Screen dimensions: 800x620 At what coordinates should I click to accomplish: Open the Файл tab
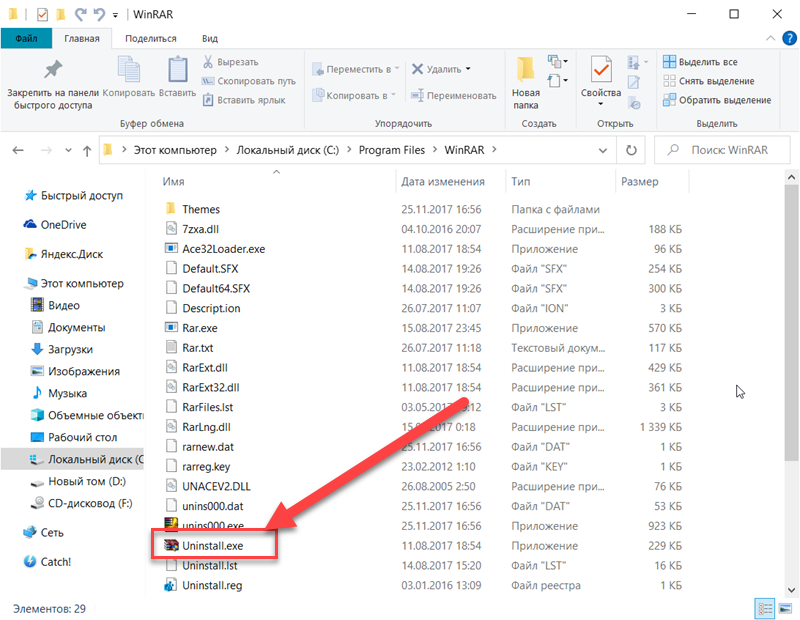tap(26, 38)
